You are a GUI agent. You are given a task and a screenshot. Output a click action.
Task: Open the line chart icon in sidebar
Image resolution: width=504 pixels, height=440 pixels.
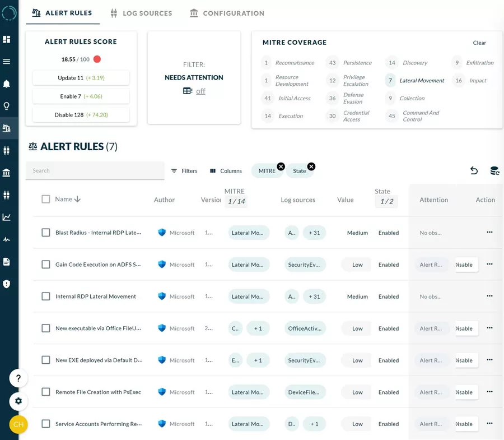pyautogui.click(x=6, y=217)
